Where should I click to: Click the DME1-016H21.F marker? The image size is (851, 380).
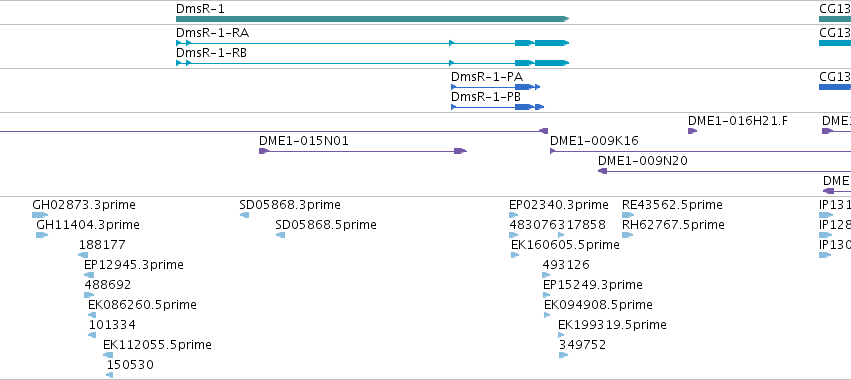point(693,131)
